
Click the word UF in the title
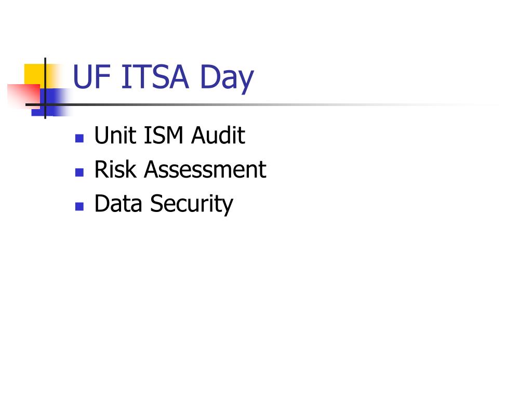pos(91,77)
